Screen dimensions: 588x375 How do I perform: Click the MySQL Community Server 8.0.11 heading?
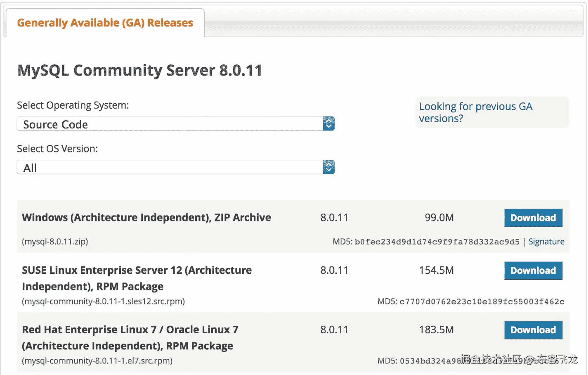pos(139,71)
